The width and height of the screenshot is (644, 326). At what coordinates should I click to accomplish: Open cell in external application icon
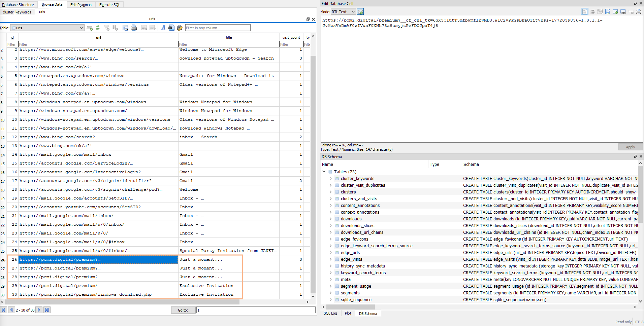click(x=615, y=12)
